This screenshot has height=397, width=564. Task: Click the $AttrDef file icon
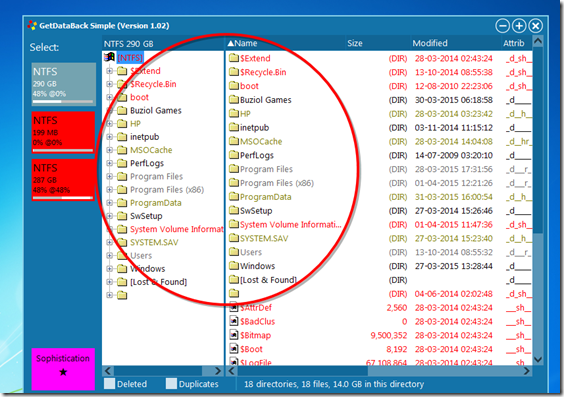234,307
